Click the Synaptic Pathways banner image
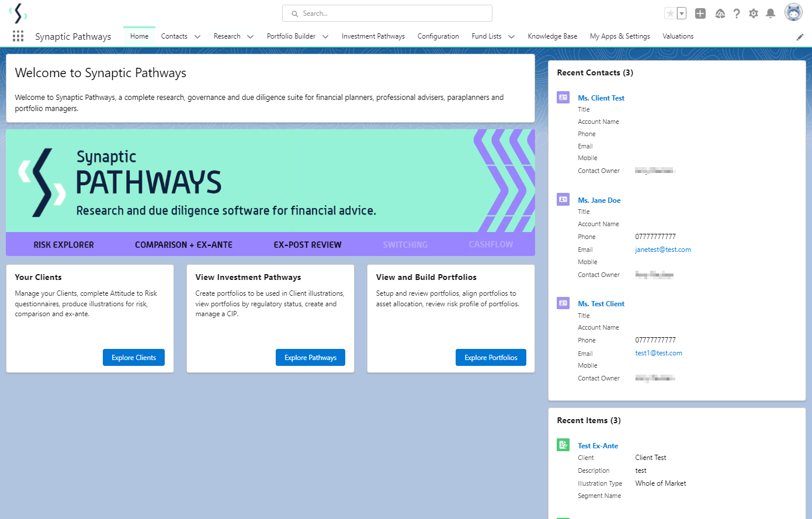The width and height of the screenshot is (812, 519). click(x=270, y=192)
